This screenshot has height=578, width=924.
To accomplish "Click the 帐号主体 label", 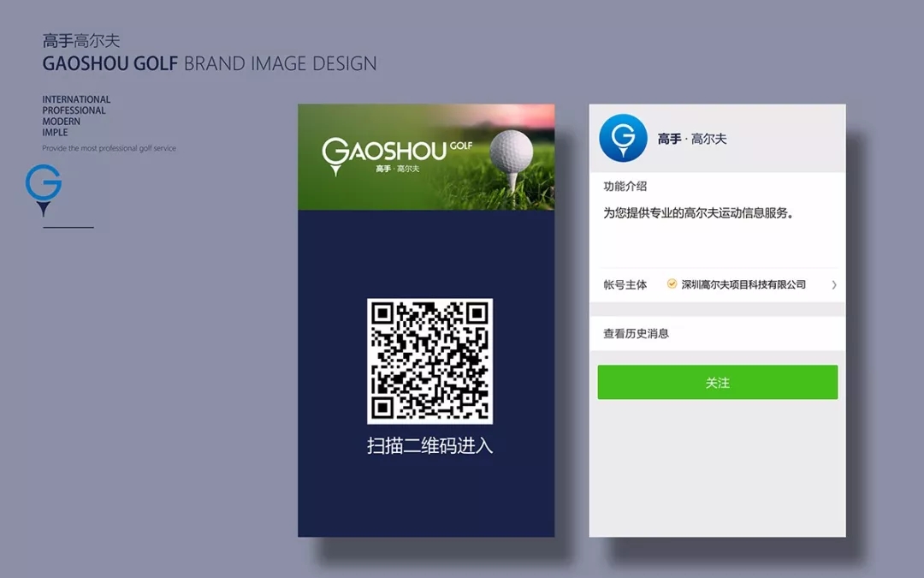I will 625,285.
